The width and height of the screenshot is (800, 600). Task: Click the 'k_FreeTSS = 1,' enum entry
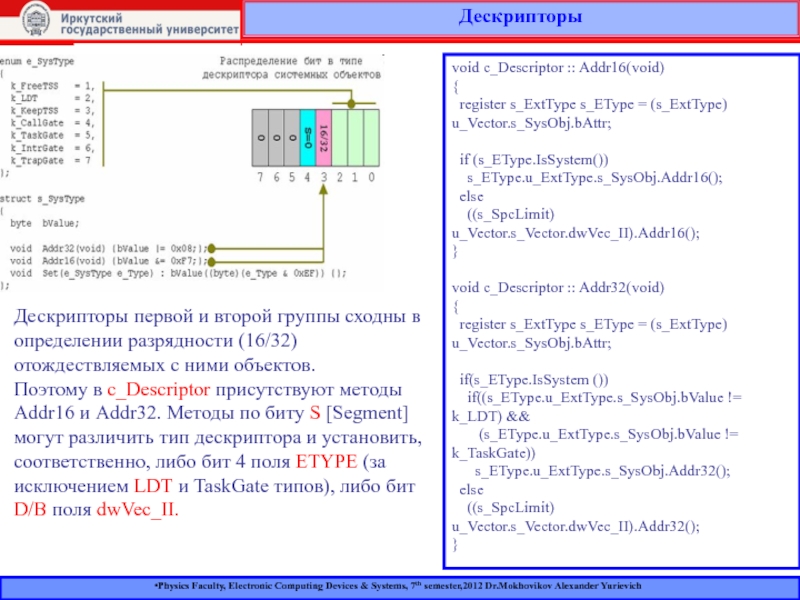52,86
